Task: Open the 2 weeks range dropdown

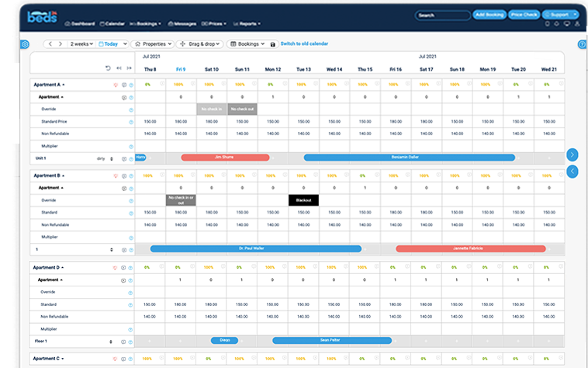Action: tap(81, 44)
